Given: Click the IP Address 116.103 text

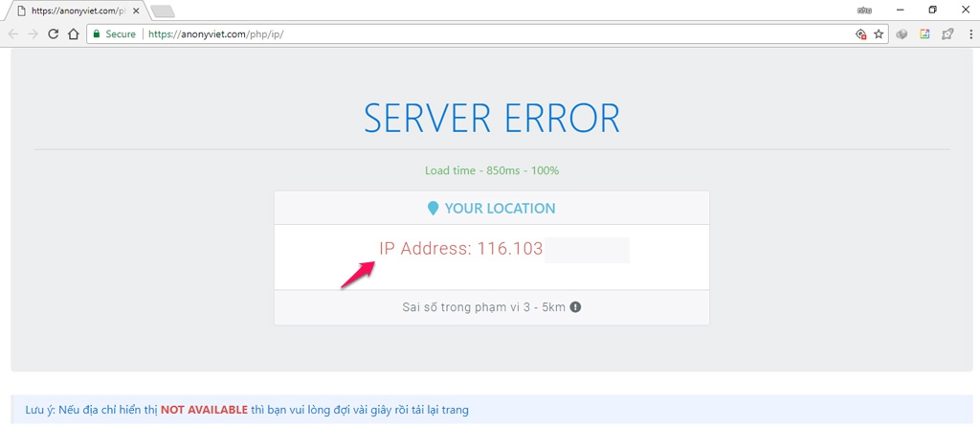Looking at the screenshot, I should (460, 249).
